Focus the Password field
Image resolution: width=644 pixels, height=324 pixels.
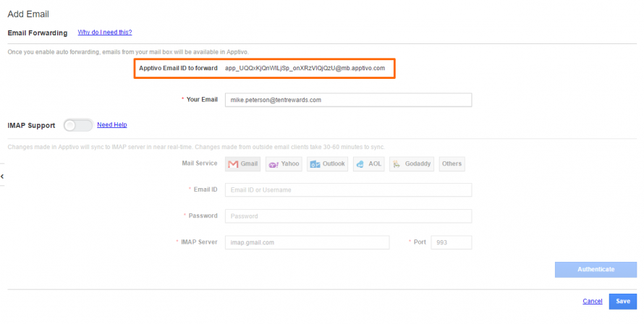click(x=348, y=216)
